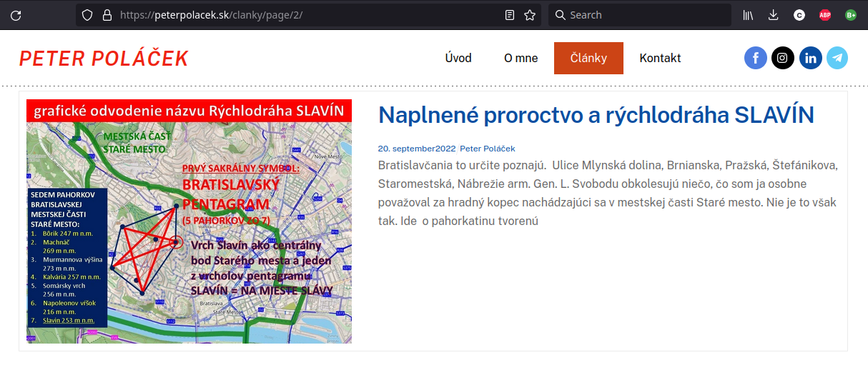Screen dimensions: 868x365
Task: Open Adblock Plus extension
Action: tap(824, 15)
